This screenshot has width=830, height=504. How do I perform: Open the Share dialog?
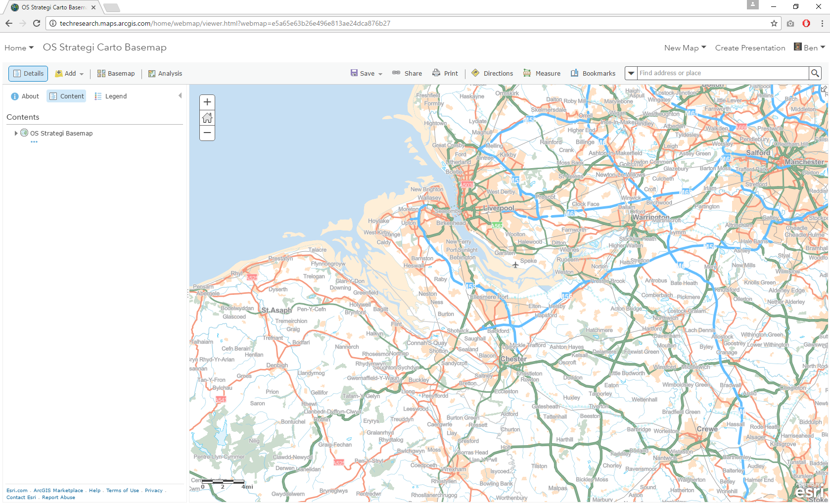pyautogui.click(x=407, y=73)
